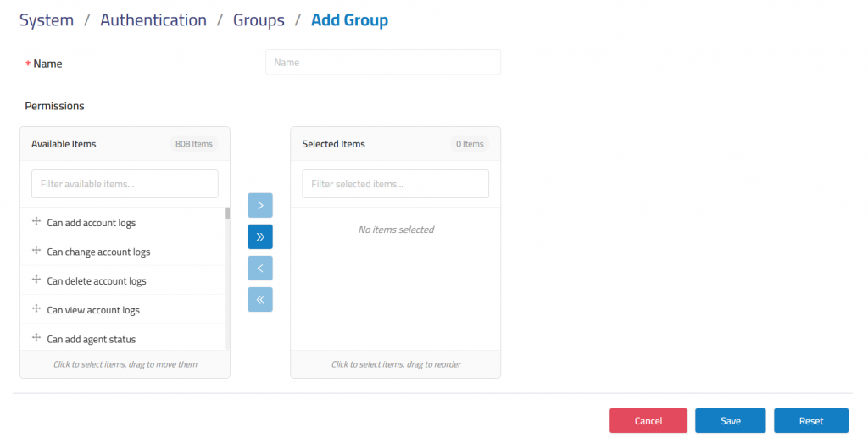Select the Can delete account logs permission

pos(97,281)
